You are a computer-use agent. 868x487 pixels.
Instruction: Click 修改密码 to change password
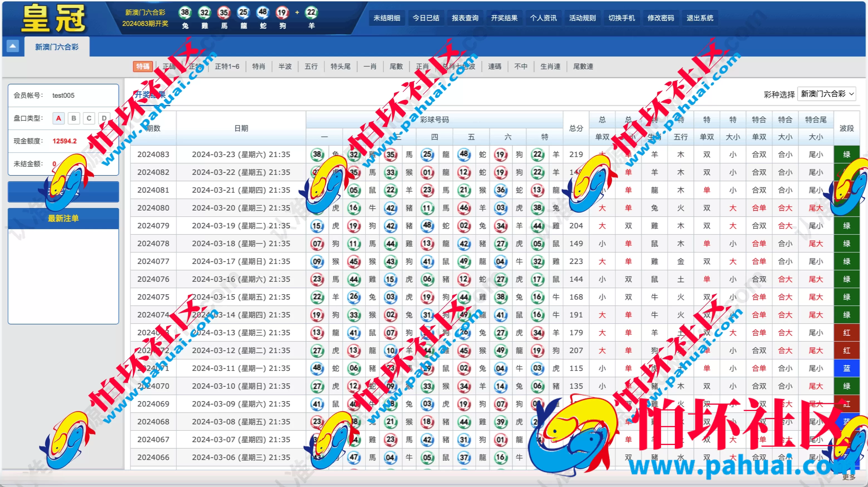(x=660, y=18)
